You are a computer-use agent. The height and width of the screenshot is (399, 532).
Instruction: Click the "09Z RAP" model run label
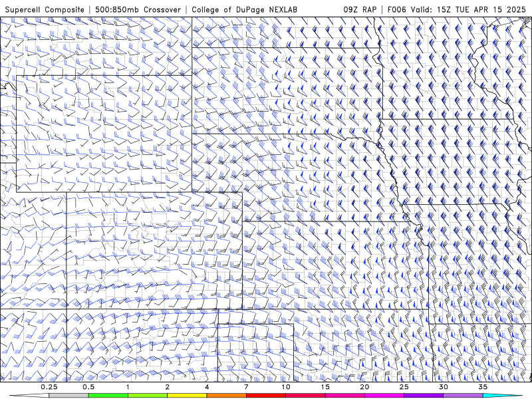(360, 9)
